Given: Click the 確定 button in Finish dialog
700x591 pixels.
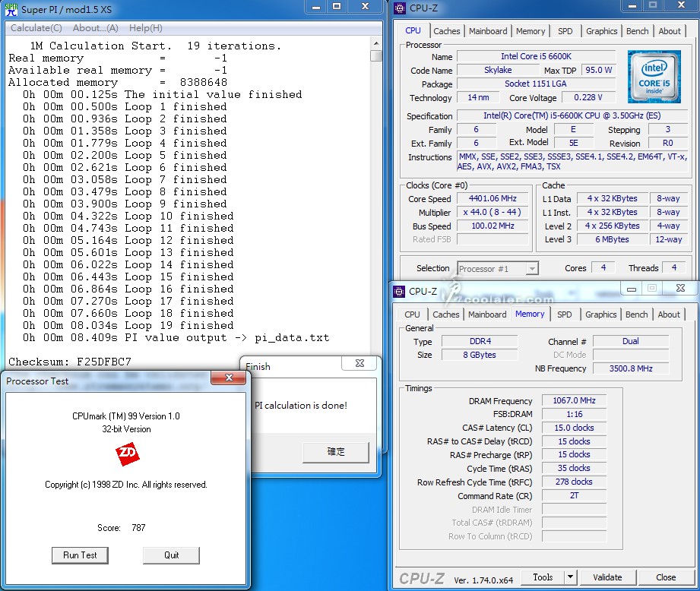Looking at the screenshot, I should point(336,452).
